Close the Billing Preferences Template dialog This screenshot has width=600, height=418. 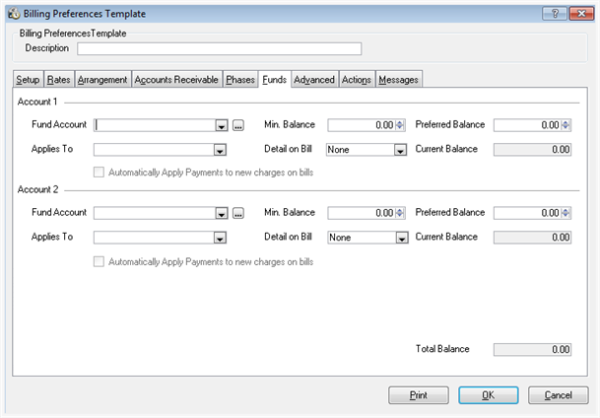(x=581, y=14)
